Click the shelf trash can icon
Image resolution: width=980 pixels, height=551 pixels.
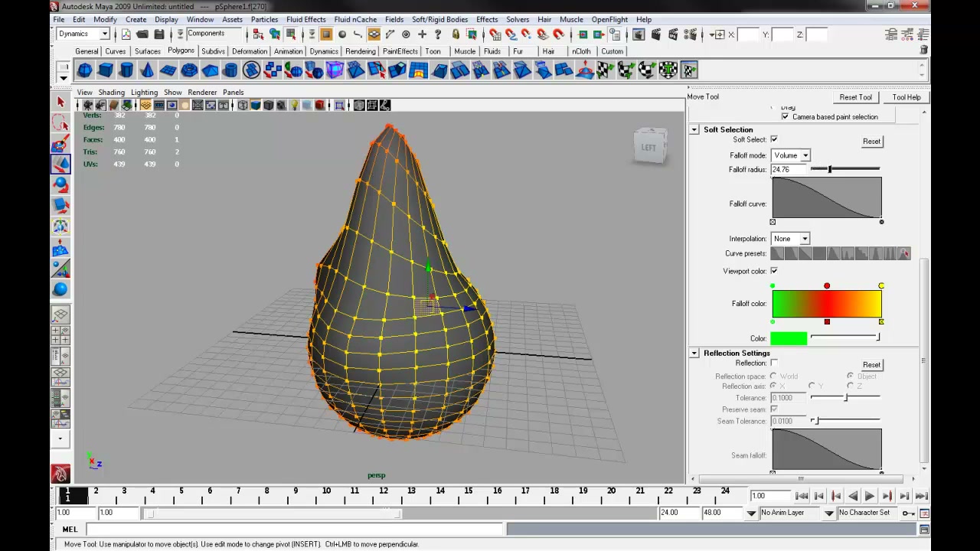(924, 50)
